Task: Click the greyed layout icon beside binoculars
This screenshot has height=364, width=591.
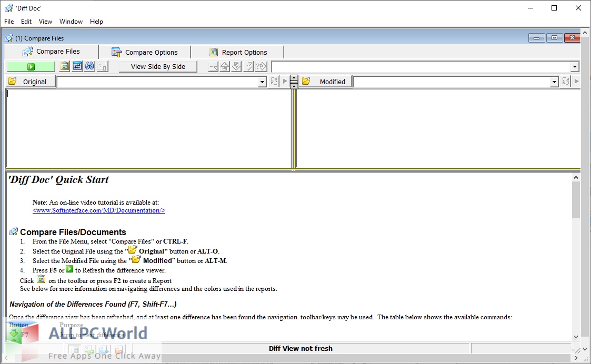Action: (103, 66)
